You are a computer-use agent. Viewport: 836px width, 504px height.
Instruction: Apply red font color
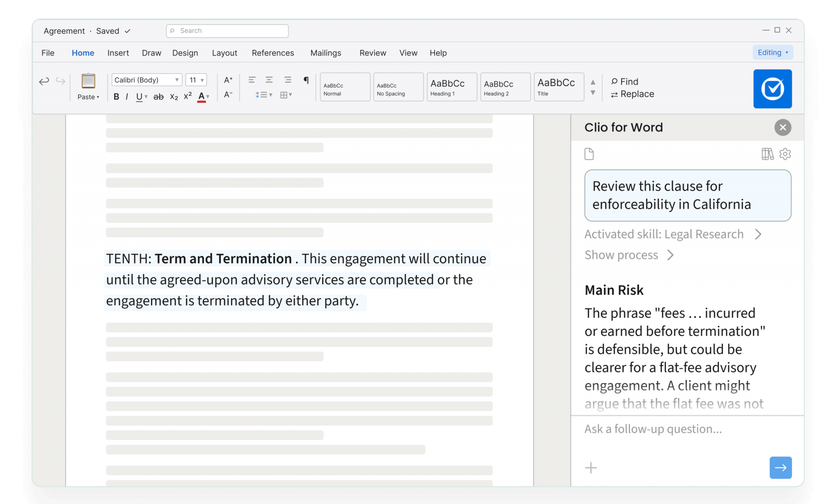201,97
